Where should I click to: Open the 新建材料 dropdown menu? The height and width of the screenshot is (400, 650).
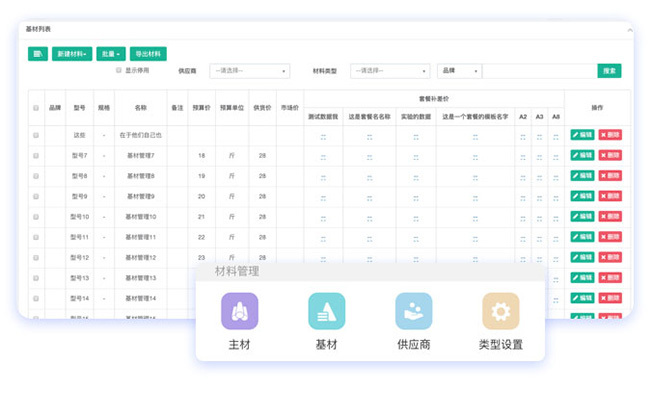click(x=73, y=54)
